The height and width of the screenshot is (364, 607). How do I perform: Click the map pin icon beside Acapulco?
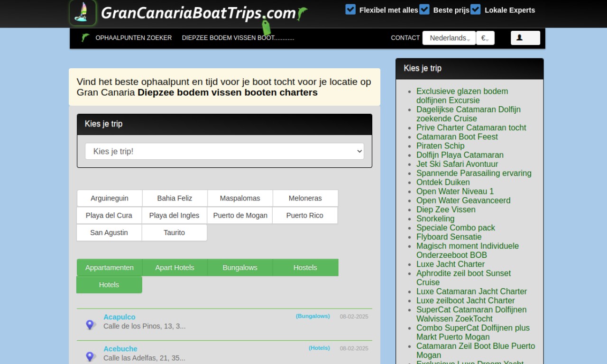point(90,325)
